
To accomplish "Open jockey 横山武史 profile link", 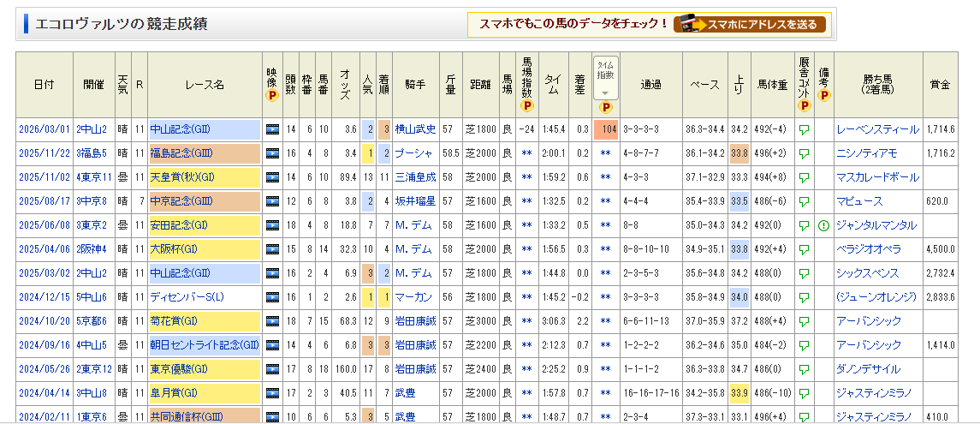I will (x=415, y=129).
